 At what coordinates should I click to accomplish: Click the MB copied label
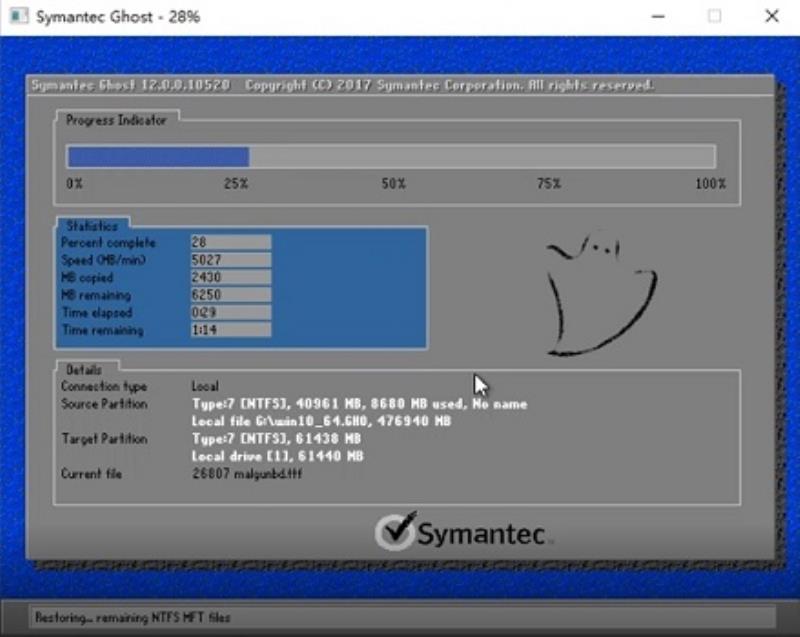tap(87, 277)
